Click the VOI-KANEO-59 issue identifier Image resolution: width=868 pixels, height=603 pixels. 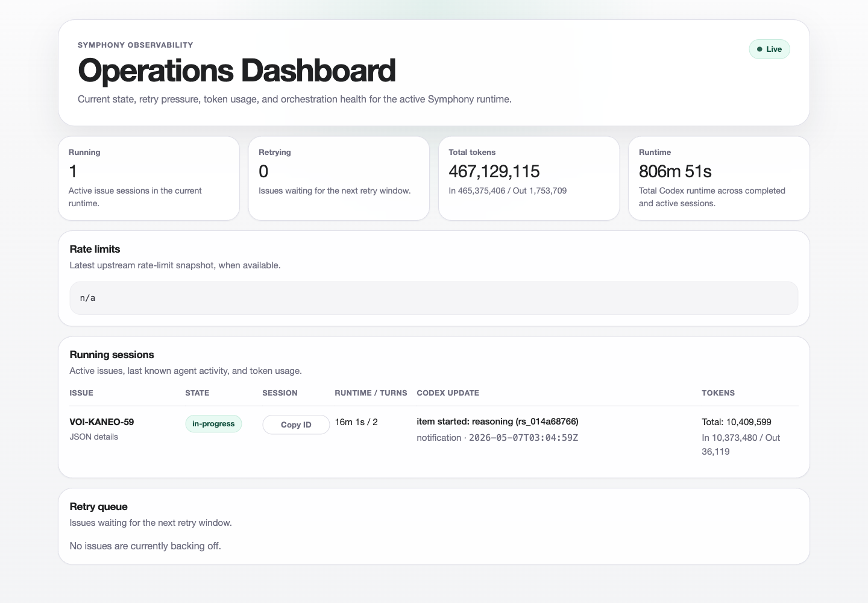click(102, 421)
